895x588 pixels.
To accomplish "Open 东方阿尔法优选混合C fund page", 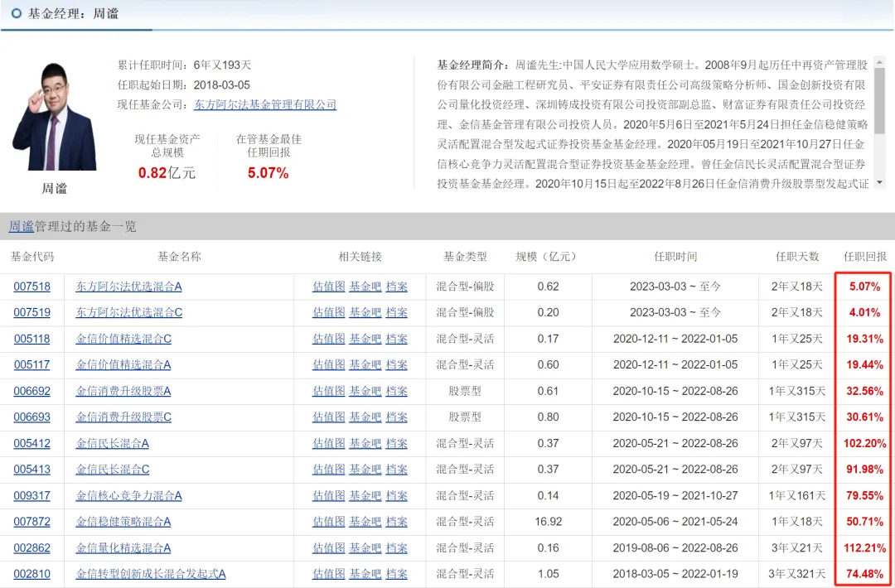I will point(129,312).
